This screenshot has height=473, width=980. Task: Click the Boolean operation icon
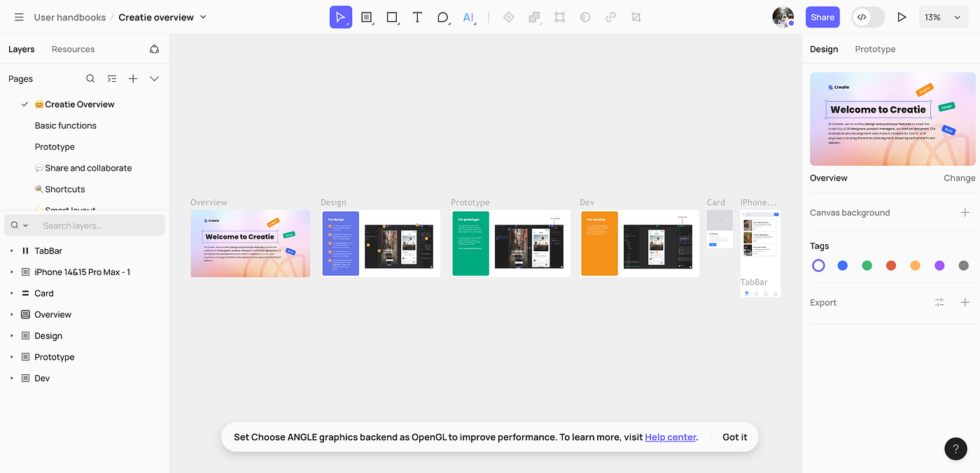tap(535, 17)
